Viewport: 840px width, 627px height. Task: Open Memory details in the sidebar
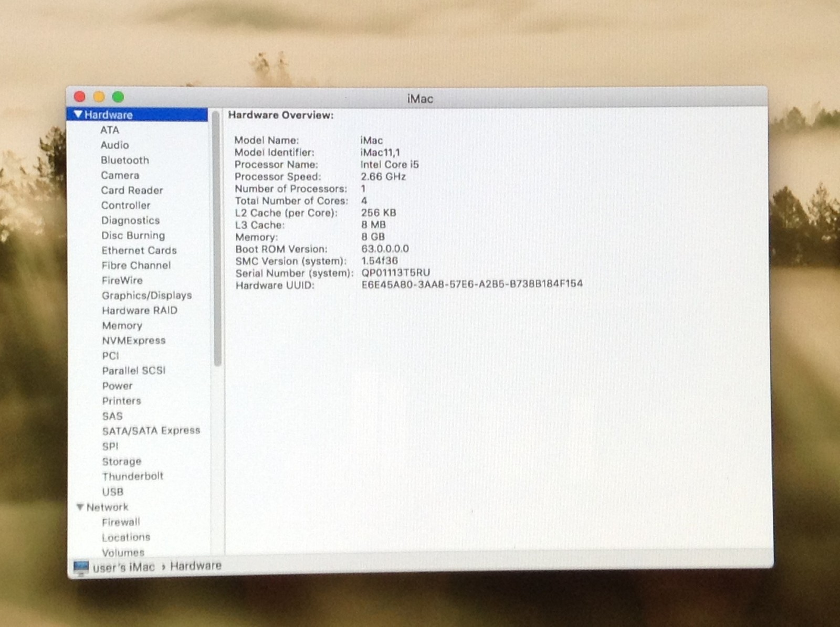122,325
